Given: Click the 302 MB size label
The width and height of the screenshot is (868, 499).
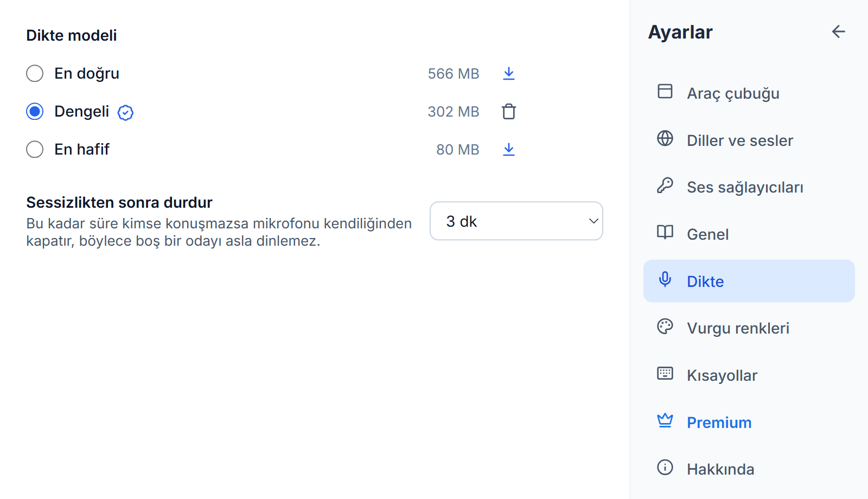Looking at the screenshot, I should click(454, 112).
